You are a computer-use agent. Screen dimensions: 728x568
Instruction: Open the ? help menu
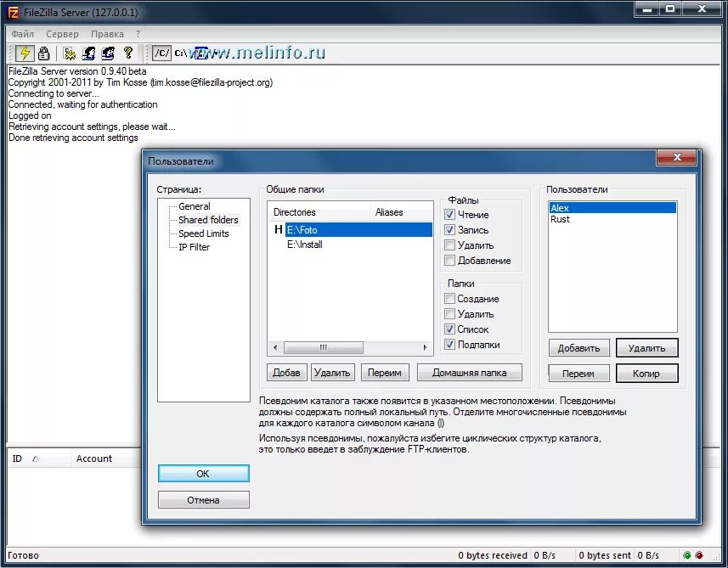coord(138,34)
